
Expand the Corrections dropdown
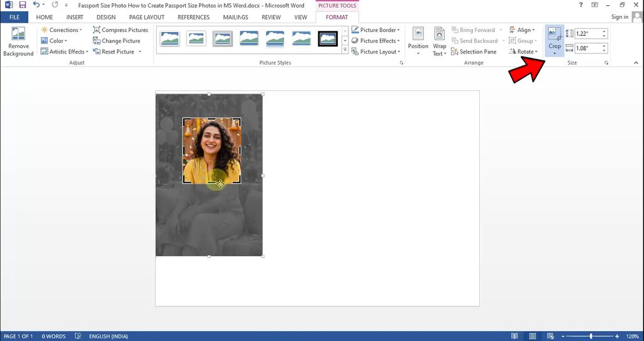click(61, 30)
